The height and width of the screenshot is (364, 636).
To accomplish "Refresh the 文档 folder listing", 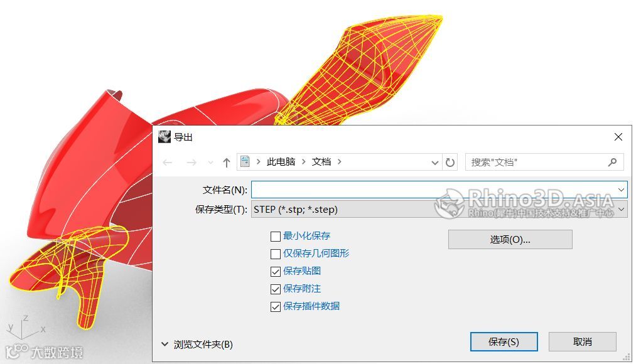I will 450,163.
